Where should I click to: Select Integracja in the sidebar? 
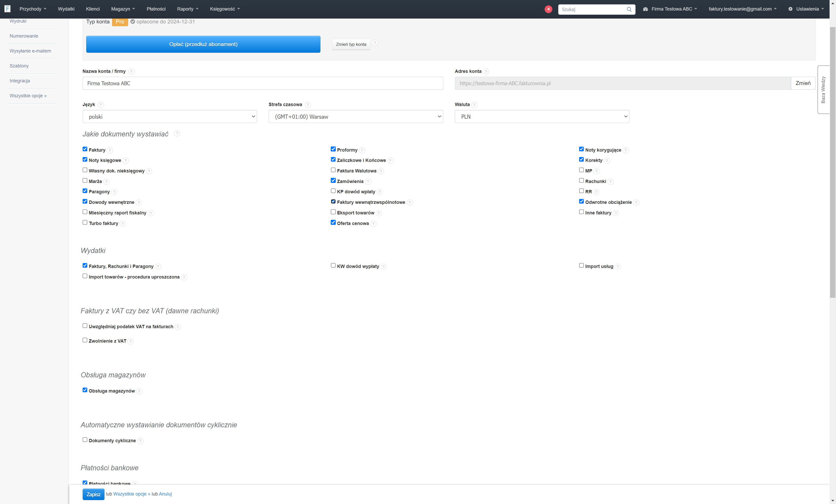(20, 81)
